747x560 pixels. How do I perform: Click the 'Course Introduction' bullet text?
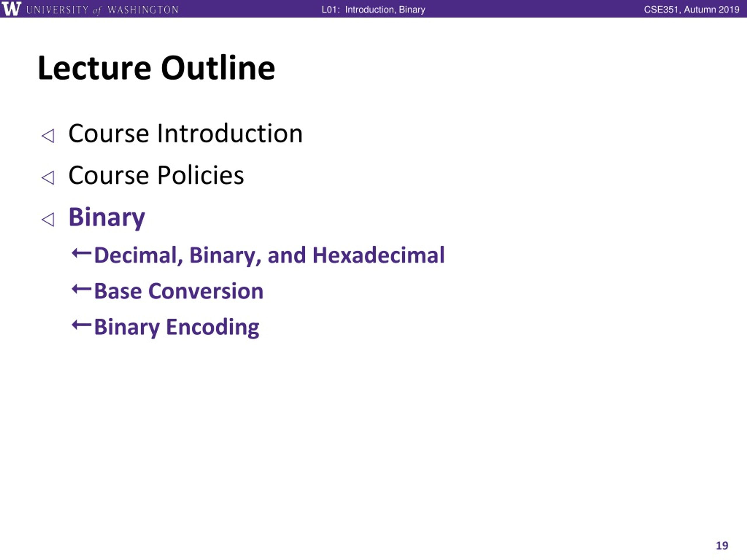[x=185, y=133]
